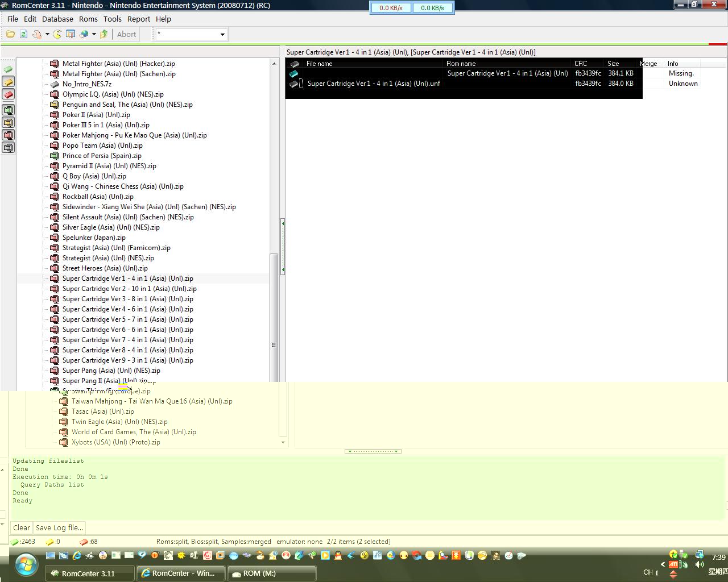Switch to ROM (M:) taskbar button

[x=272, y=573]
